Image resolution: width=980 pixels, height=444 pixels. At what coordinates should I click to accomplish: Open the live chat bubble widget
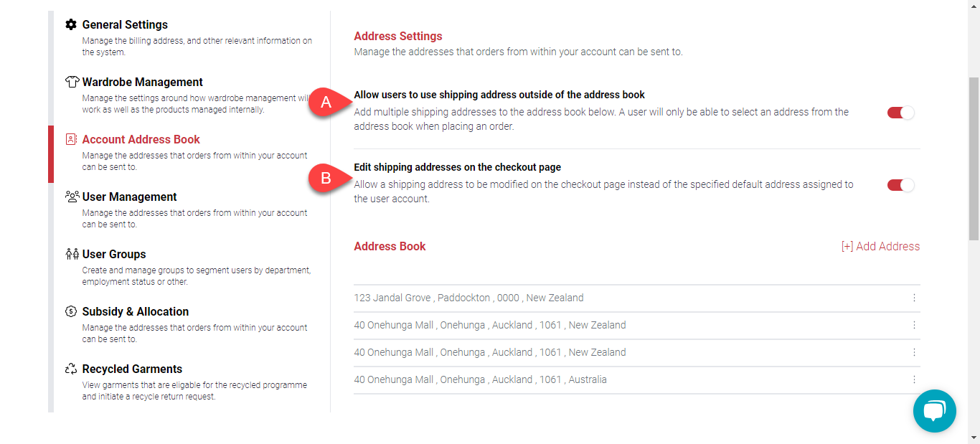(934, 411)
